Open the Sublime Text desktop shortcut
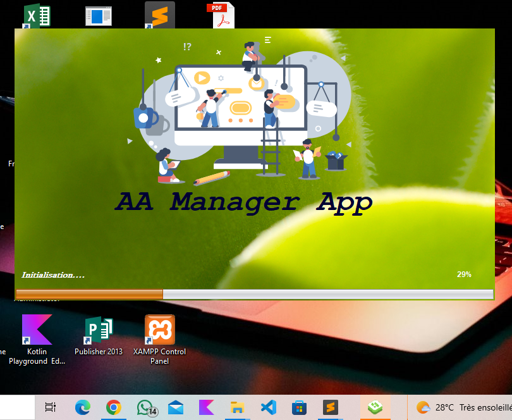The height and width of the screenshot is (420, 512). pyautogui.click(x=159, y=15)
